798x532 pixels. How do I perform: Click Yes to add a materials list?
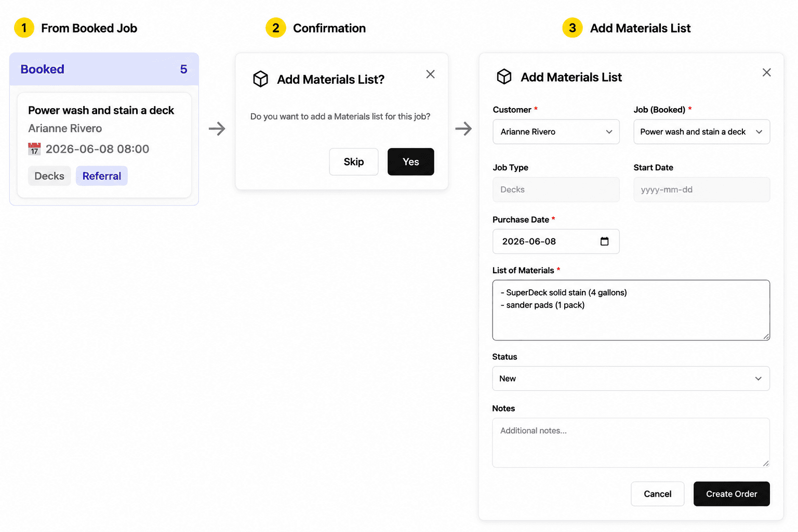click(410, 162)
